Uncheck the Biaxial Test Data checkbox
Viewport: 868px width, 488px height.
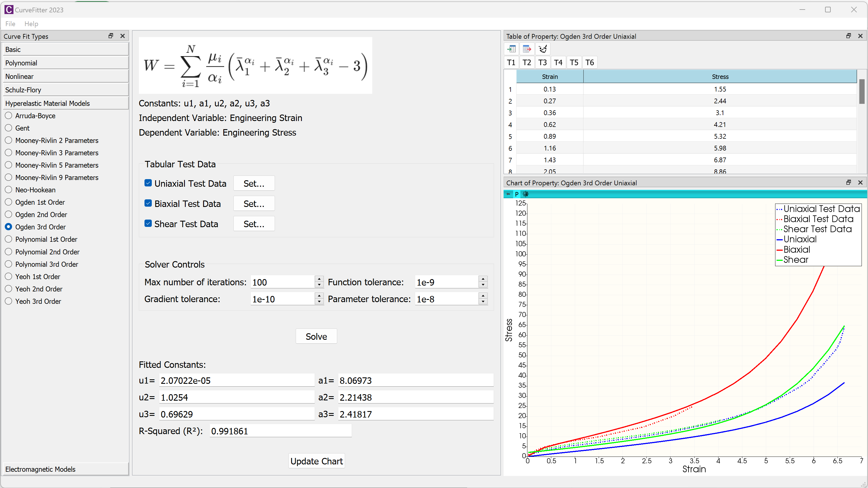point(148,203)
